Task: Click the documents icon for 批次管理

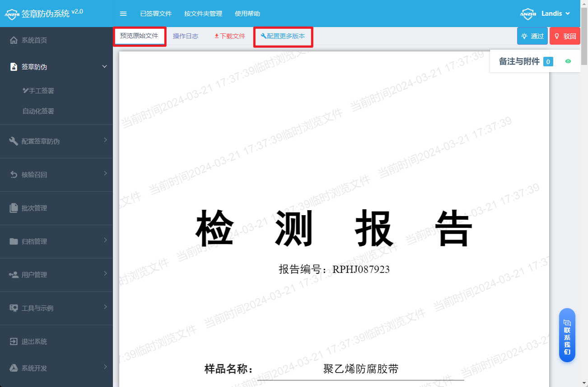Action: [x=14, y=208]
